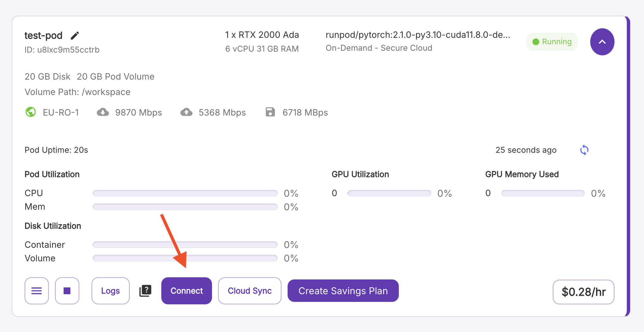This screenshot has height=332, width=644.
Task: Click the Running status badge
Action: pyautogui.click(x=552, y=42)
